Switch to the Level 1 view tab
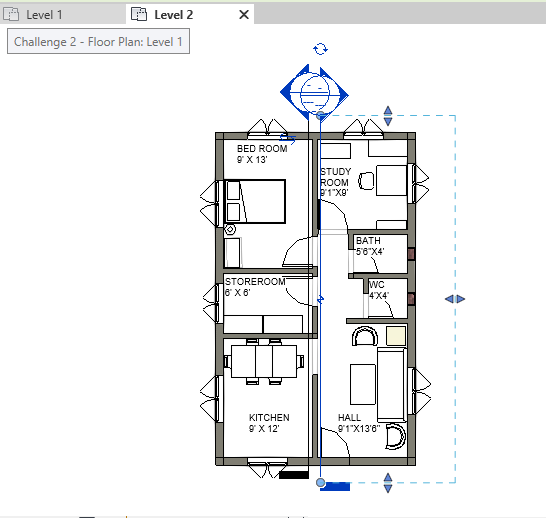 (63, 15)
